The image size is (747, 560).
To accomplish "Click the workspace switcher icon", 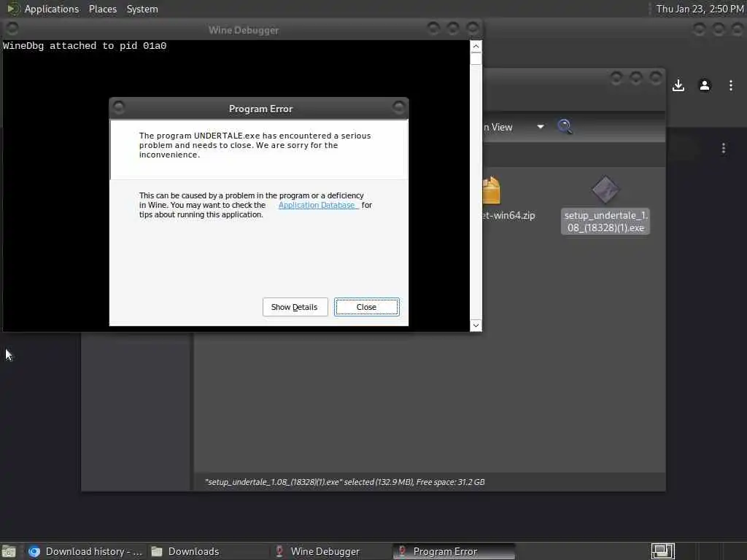I will pyautogui.click(x=662, y=551).
